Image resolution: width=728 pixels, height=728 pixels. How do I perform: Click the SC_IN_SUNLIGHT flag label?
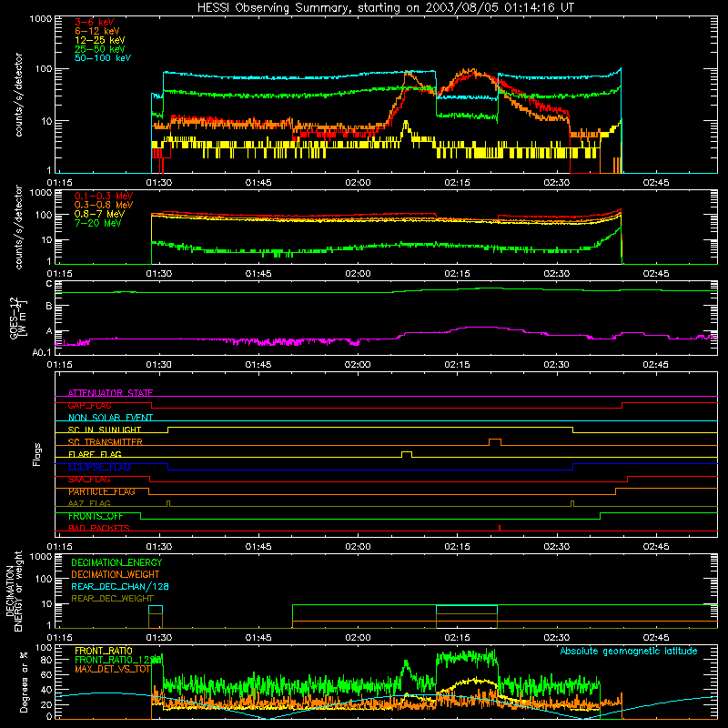pos(105,430)
